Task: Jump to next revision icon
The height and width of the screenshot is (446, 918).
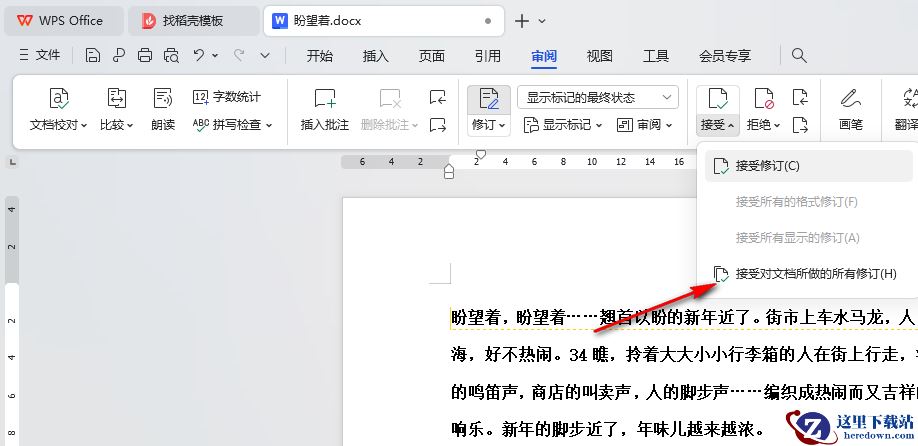Action: 800,125
